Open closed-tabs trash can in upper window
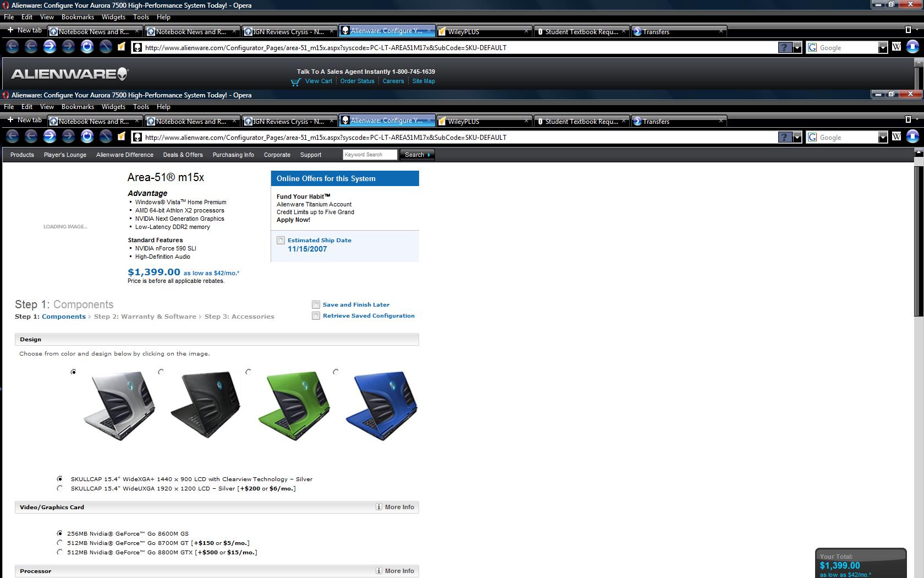Viewport: 924px width, 578px height. (x=909, y=30)
